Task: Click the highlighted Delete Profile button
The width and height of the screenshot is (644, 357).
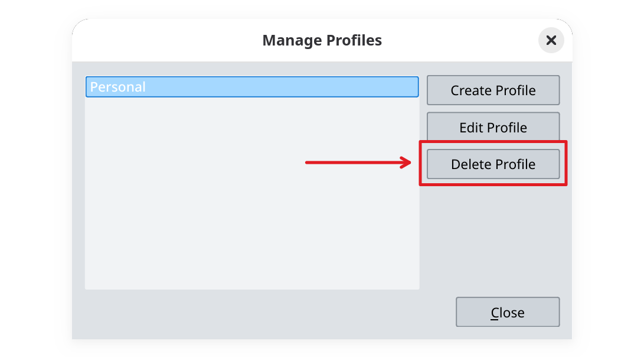Action: 493,164
